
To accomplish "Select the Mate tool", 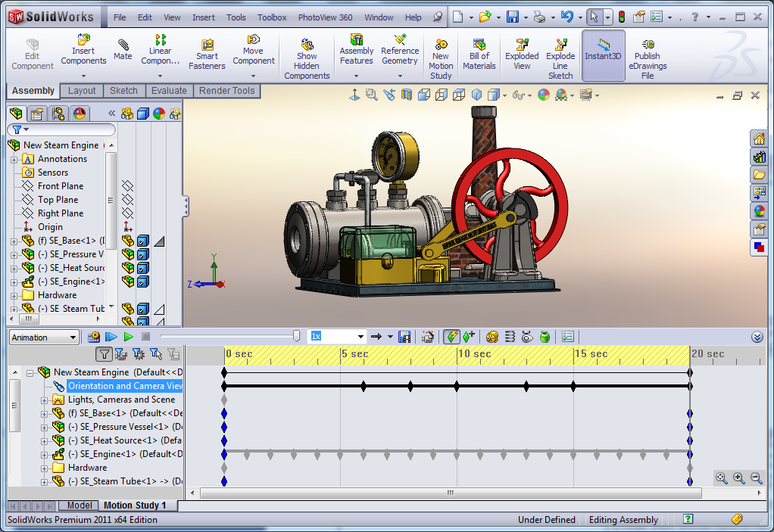I will pos(122,47).
